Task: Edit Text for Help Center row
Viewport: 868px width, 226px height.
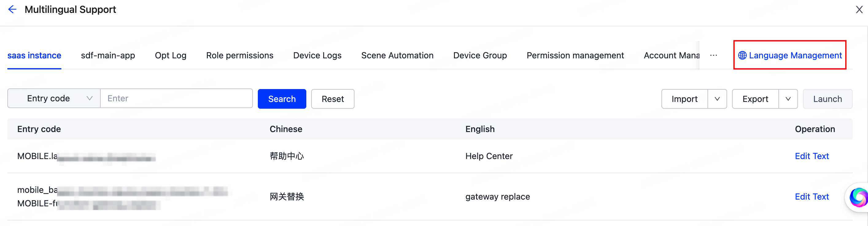Action: pyautogui.click(x=812, y=156)
